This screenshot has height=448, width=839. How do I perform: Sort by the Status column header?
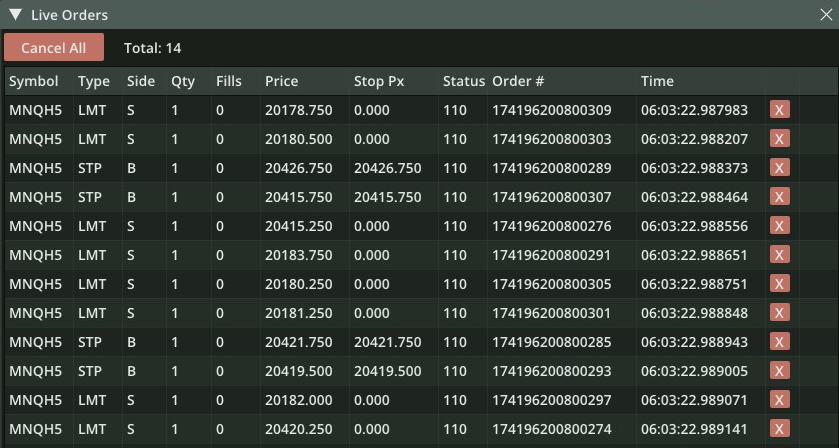pyautogui.click(x=463, y=81)
